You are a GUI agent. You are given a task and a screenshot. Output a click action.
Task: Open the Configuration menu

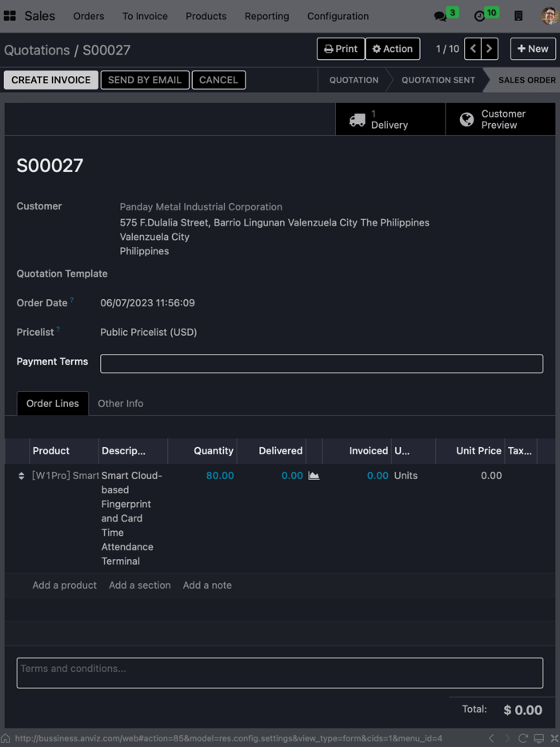[x=338, y=16]
